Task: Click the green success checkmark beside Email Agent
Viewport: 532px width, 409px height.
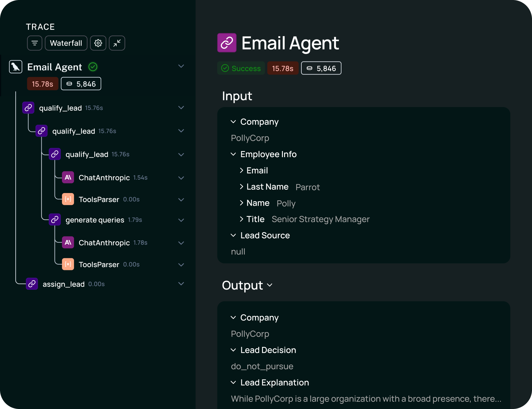Action: (93, 67)
